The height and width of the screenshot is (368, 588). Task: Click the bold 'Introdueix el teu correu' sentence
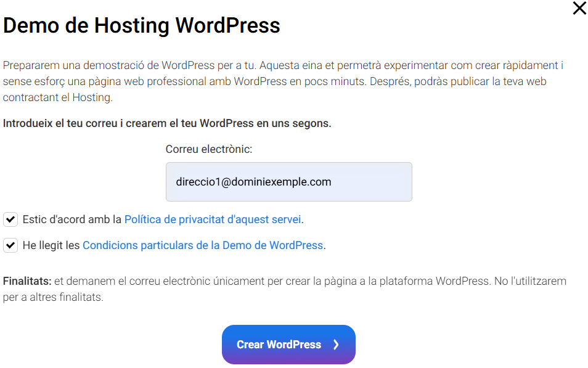pos(167,123)
